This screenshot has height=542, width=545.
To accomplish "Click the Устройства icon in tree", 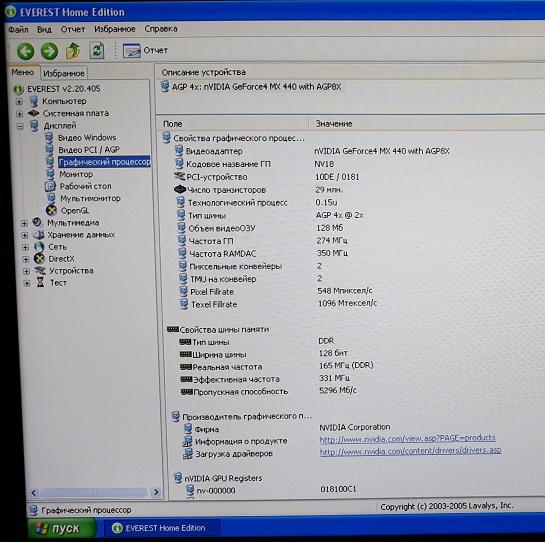I will click(40, 270).
